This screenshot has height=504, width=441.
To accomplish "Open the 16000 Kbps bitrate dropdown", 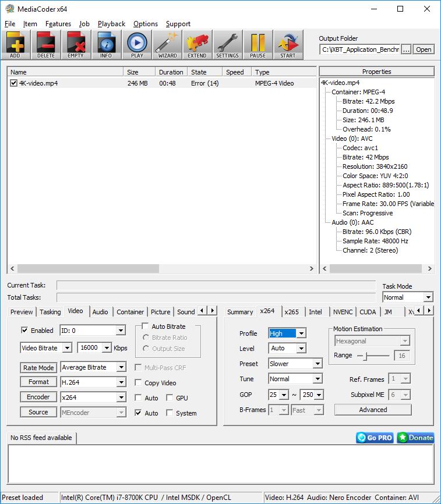I will click(x=94, y=348).
